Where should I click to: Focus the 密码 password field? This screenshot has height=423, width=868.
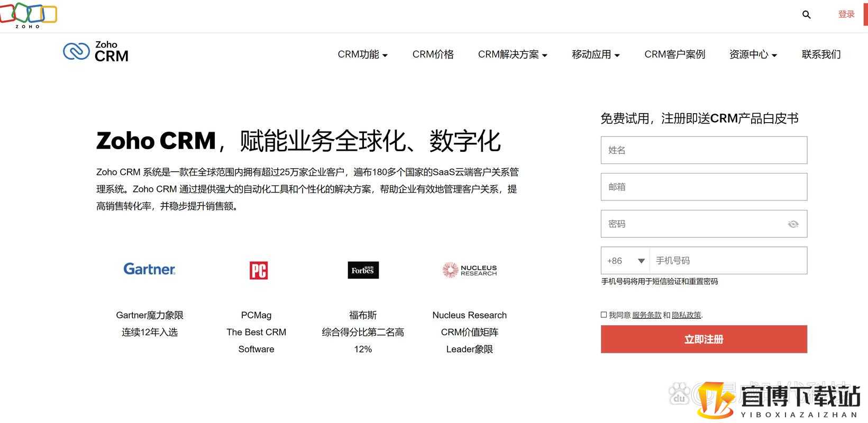(x=704, y=224)
